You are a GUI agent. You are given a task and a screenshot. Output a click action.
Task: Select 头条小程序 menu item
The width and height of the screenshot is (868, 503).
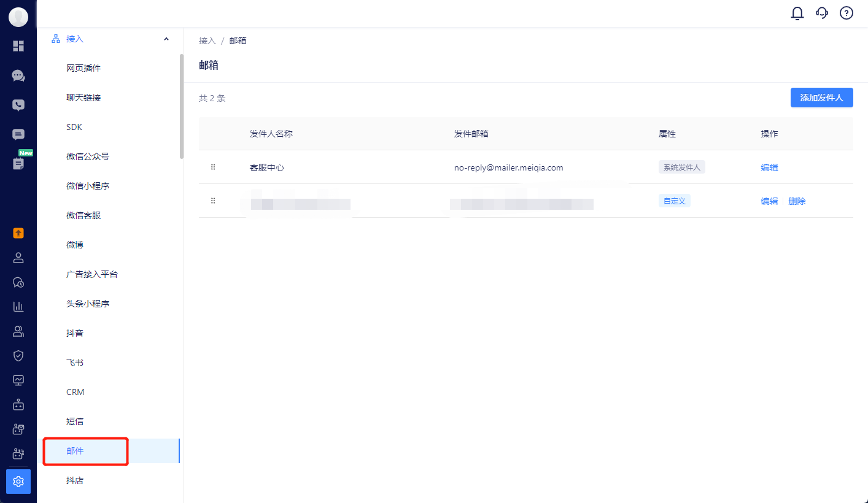[x=88, y=304]
